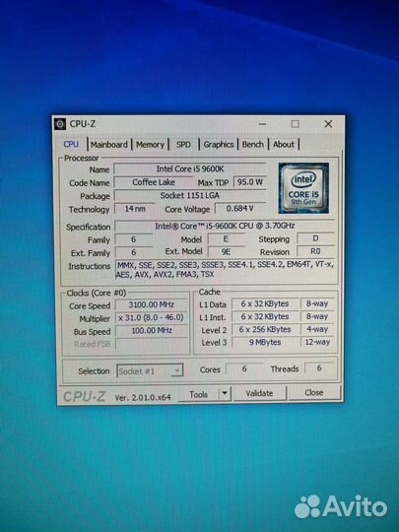Click the Code Name value 'Coffee Lake'

pos(154,182)
